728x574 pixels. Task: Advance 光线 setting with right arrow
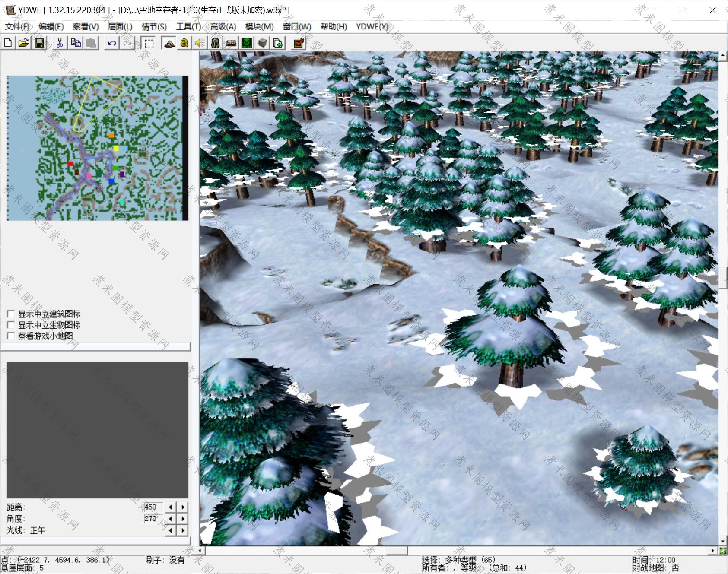tap(183, 530)
